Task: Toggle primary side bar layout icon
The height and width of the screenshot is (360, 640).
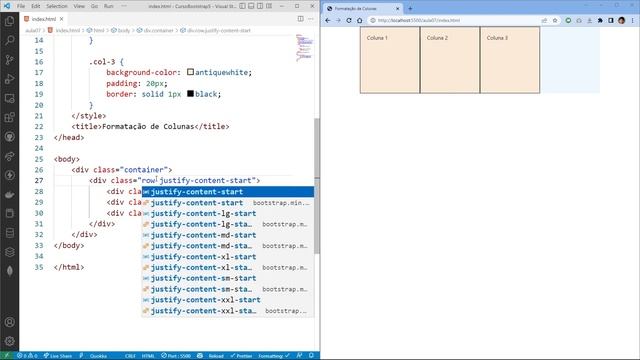Action: click(242, 6)
